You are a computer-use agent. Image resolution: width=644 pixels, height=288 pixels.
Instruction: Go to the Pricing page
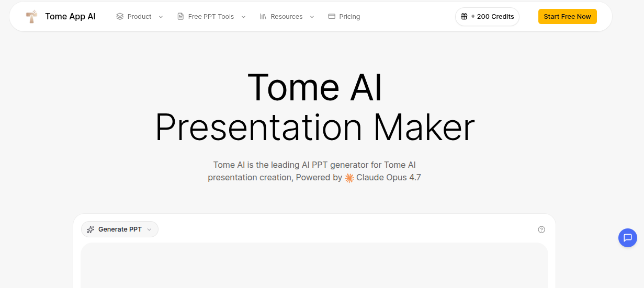[344, 17]
